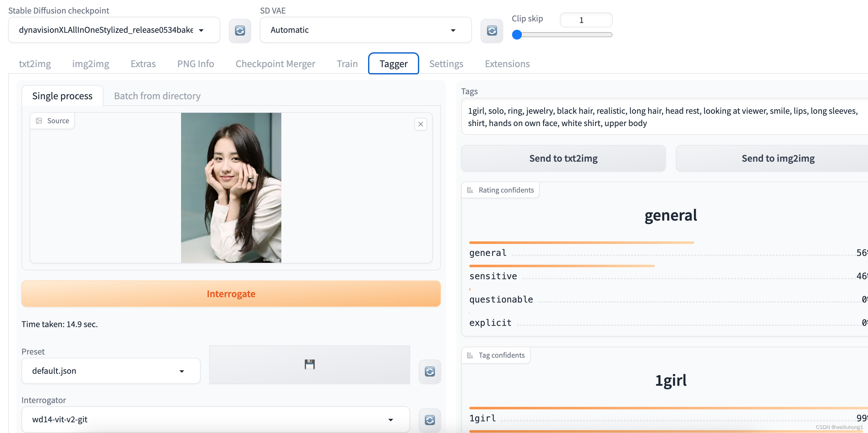Click the save preset icon in tagger

pyautogui.click(x=309, y=364)
